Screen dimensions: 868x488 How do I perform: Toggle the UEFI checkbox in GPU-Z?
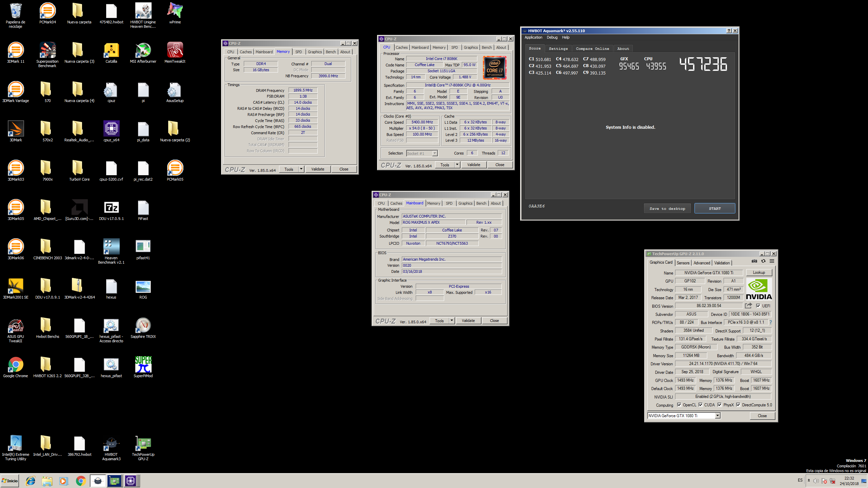[x=758, y=306]
